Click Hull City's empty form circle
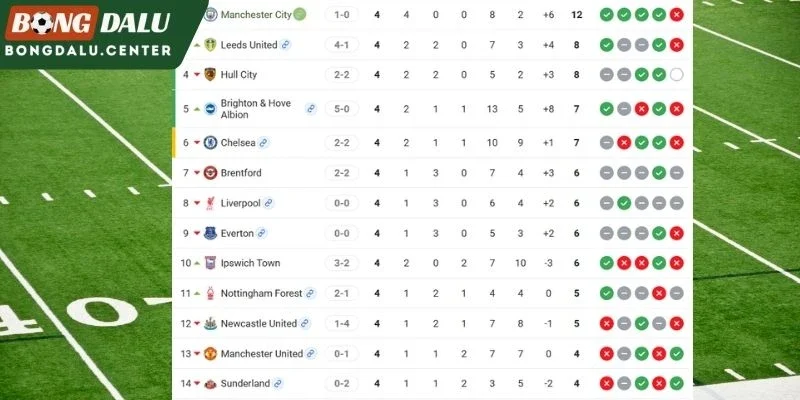 (677, 75)
